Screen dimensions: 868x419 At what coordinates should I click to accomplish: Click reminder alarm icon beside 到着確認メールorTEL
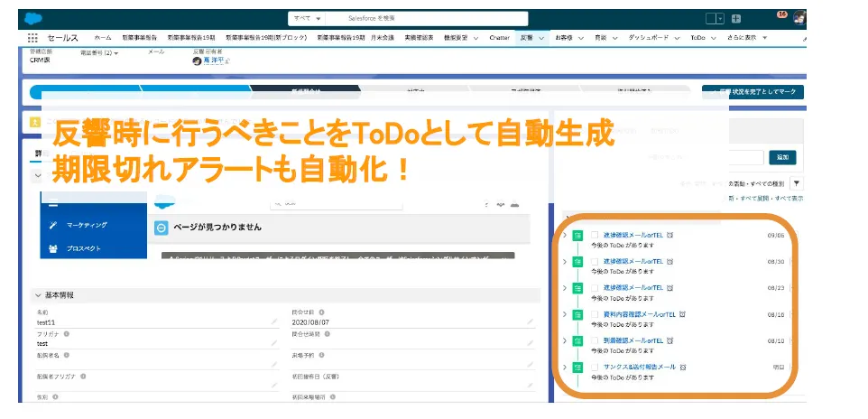(x=669, y=340)
